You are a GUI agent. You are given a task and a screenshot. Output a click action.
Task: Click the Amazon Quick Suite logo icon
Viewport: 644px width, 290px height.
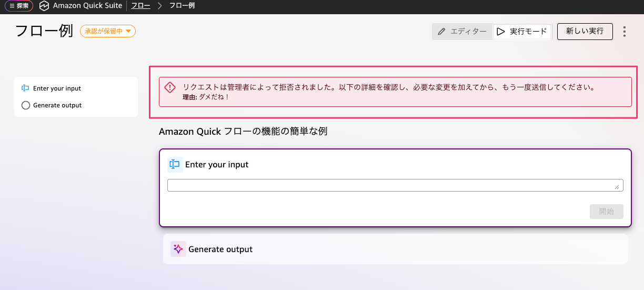point(44,6)
